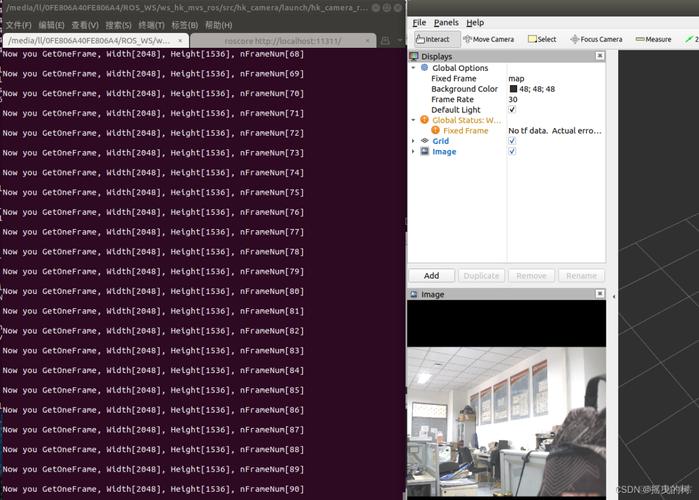
Task: Click the 'No tf data. Actual erro...' message
Action: click(x=555, y=131)
